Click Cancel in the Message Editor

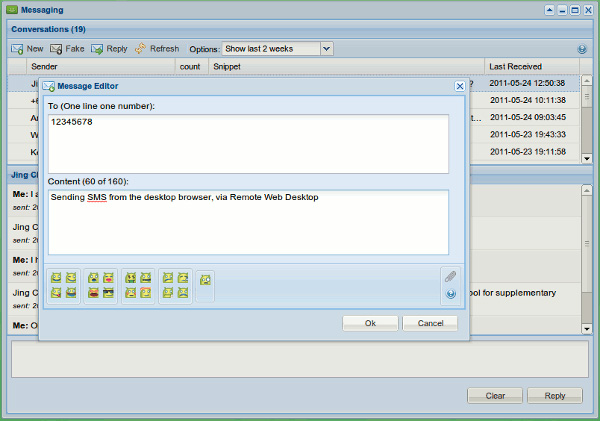coord(430,323)
